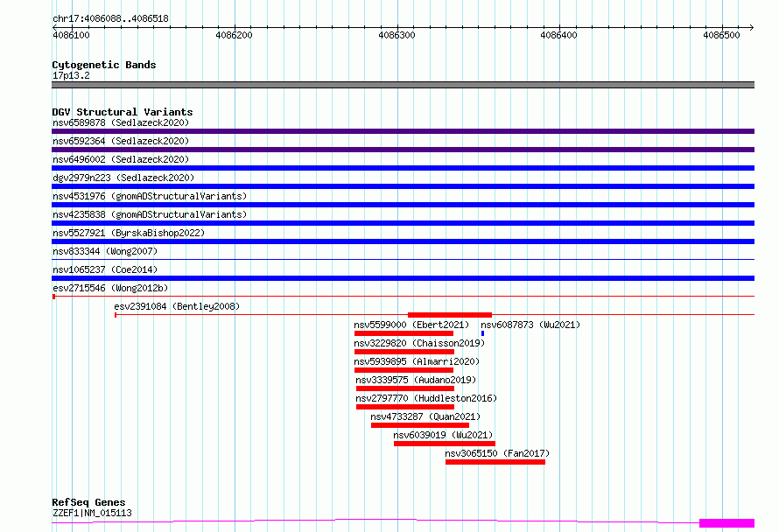Click the blue bar of nsv5527921
779x532 pixels.
403,241
